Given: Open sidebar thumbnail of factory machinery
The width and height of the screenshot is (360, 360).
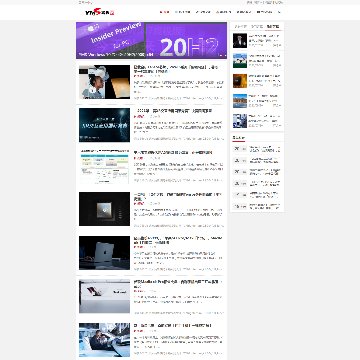Looking at the screenshot, I should point(240,121).
